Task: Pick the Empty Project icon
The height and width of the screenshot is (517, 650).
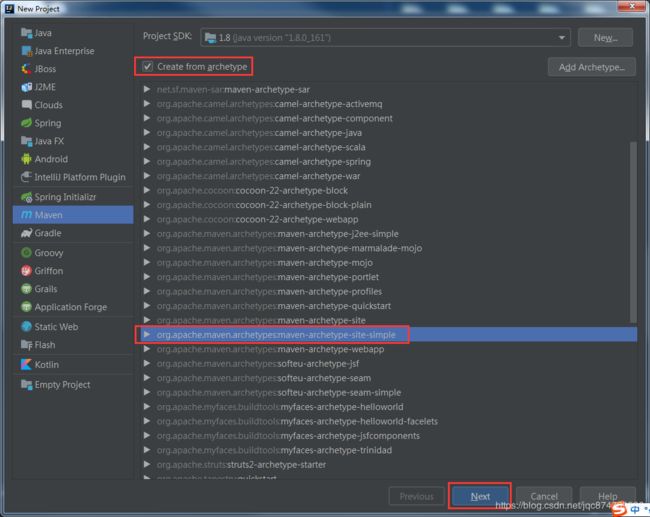Action: pos(27,384)
